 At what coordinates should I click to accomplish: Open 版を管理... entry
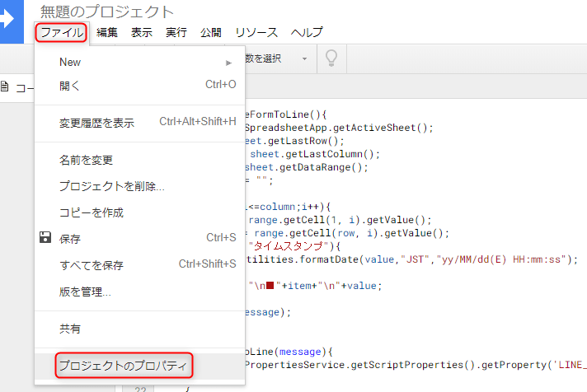click(x=139, y=292)
